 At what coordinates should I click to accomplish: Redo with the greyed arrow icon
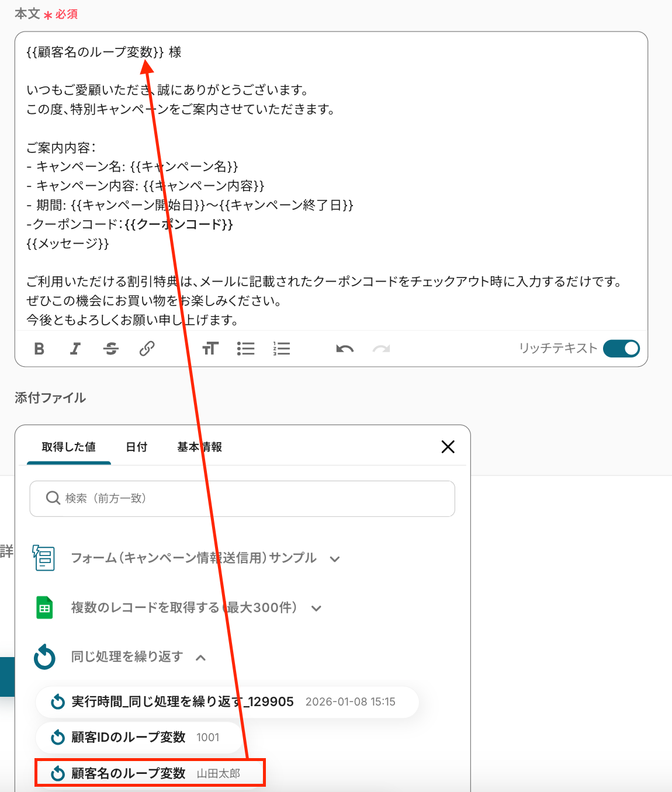click(381, 349)
